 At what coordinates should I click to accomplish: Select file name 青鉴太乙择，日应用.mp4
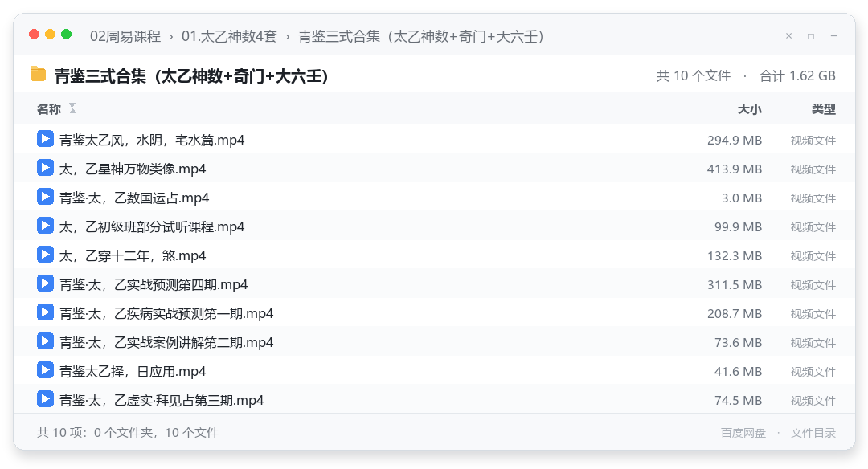pos(133,372)
